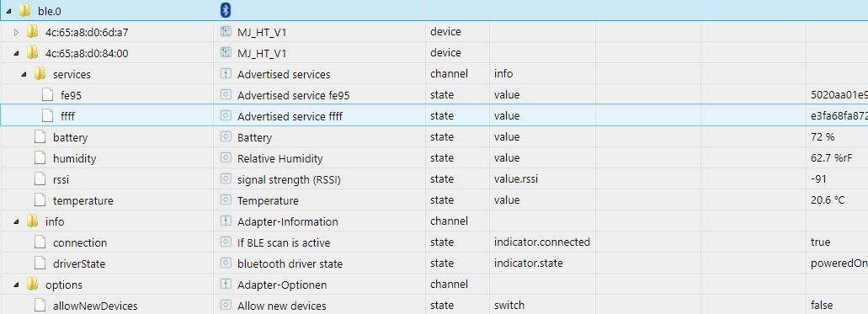Select the fe95 state item
Viewport: 868px width, 314px height.
tap(72, 95)
